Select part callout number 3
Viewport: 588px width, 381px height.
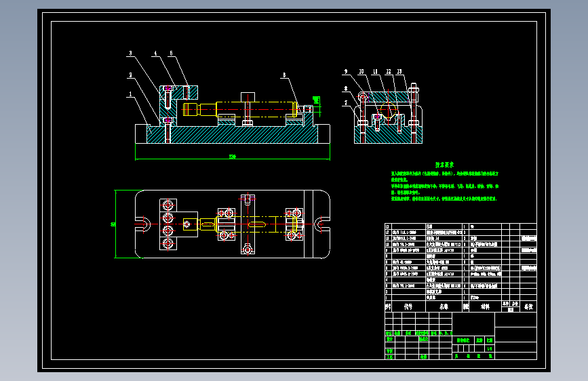[130, 54]
